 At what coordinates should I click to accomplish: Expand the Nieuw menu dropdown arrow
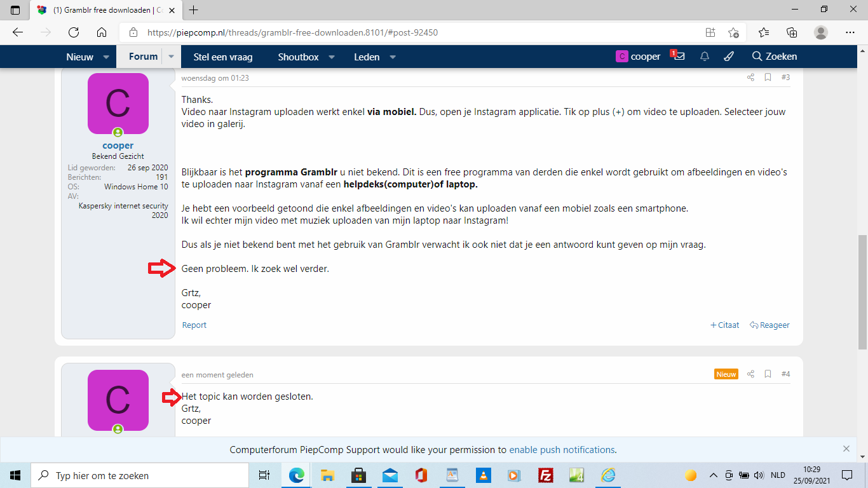(x=105, y=57)
